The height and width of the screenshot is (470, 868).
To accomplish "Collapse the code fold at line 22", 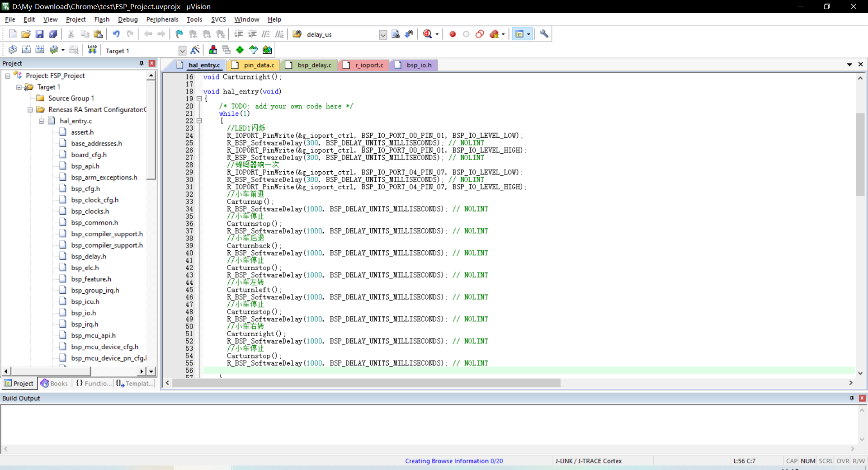I will tap(199, 121).
